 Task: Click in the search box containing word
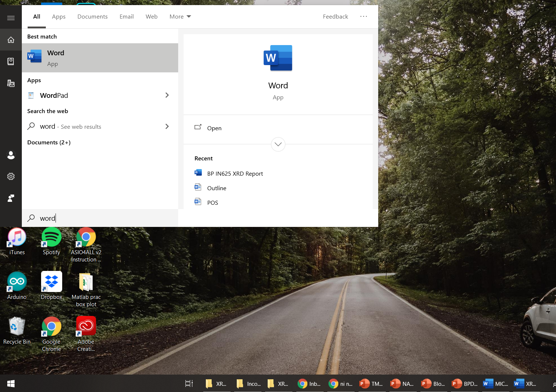pyautogui.click(x=100, y=218)
